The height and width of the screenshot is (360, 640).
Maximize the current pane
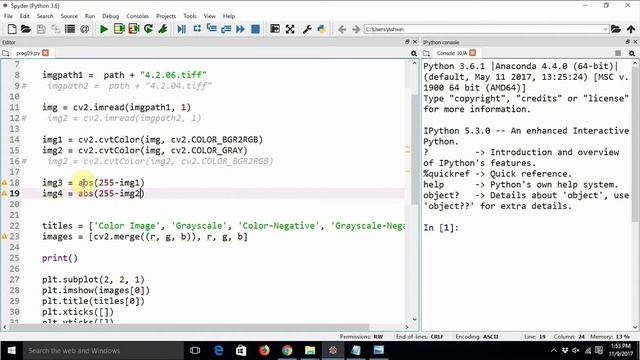[x=275, y=29]
